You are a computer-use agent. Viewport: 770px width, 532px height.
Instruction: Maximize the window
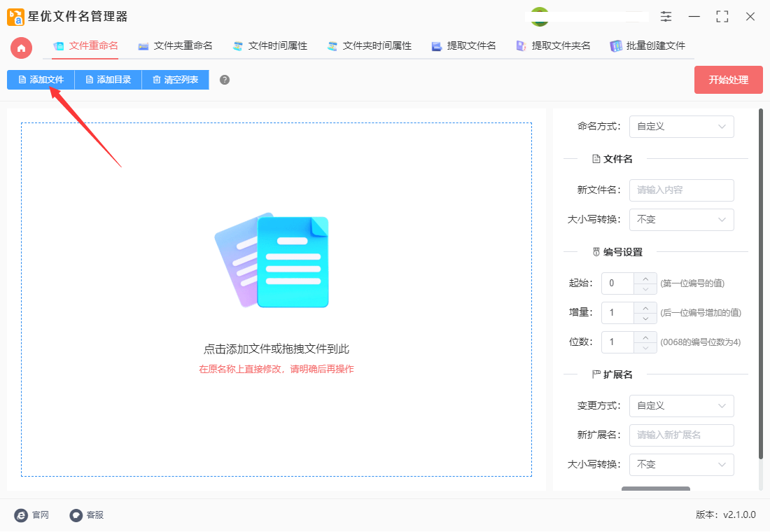pyautogui.click(x=722, y=17)
